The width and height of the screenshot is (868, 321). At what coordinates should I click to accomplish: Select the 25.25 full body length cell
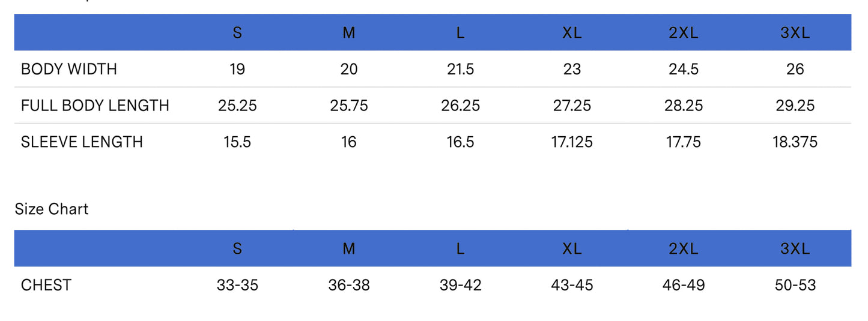pos(237,106)
